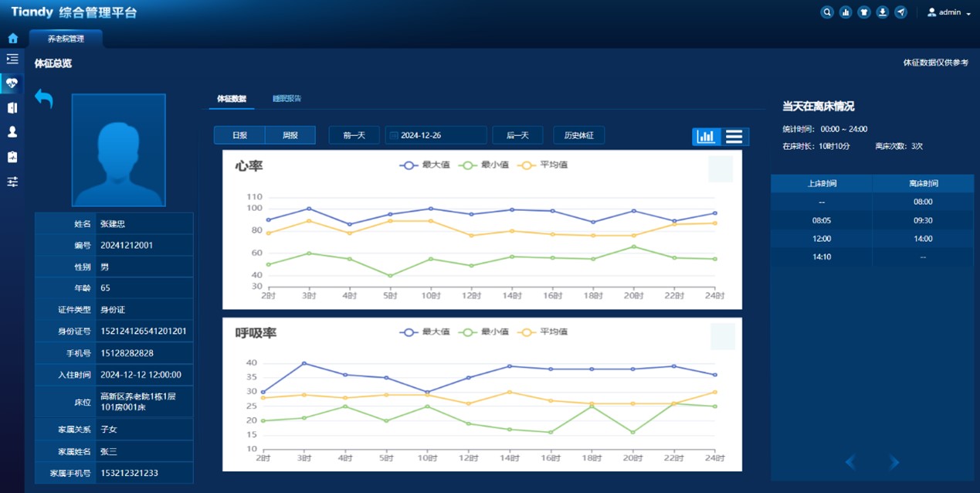This screenshot has width=980, height=493.
Task: Click the search icon in the top bar
Action: 826,12
